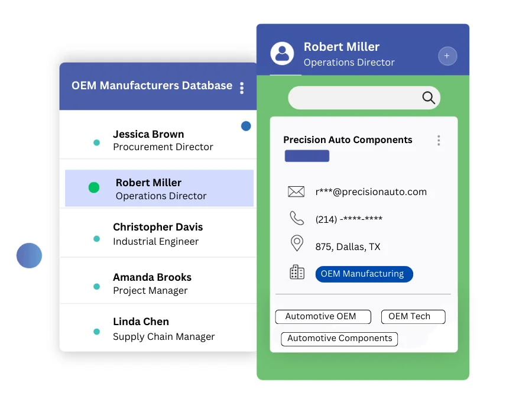
Task: Click the magnifier search icon
Action: (x=429, y=98)
